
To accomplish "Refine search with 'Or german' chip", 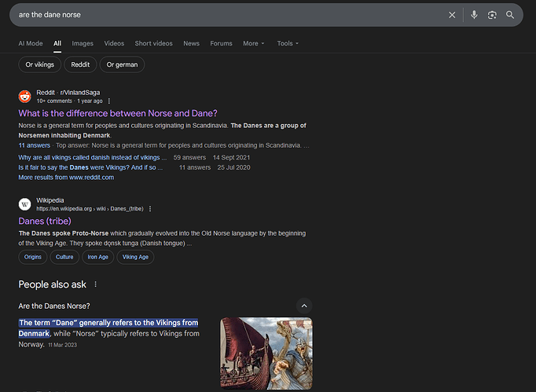I will click(x=122, y=64).
